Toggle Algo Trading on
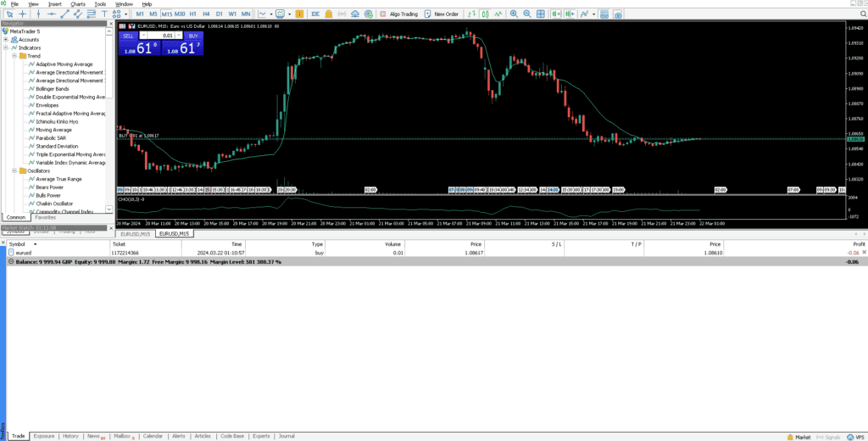The image size is (868, 441). pos(398,14)
